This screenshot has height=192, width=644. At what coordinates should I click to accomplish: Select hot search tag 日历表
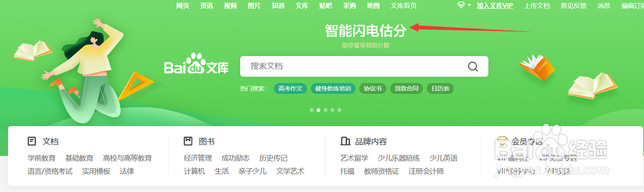click(440, 89)
